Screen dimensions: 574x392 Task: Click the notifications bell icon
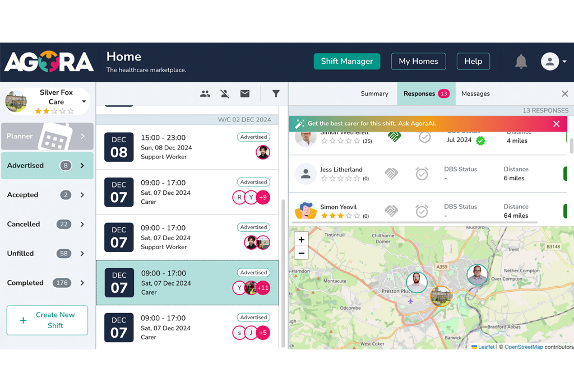point(521,62)
